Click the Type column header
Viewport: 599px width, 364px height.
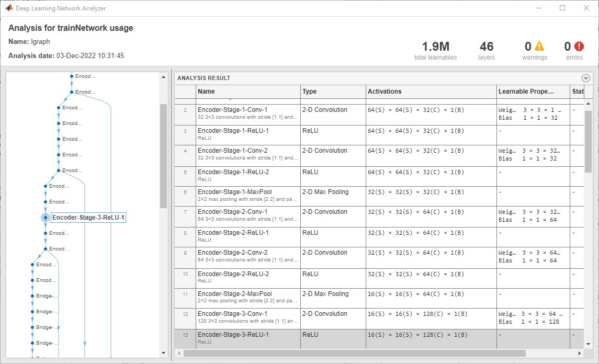tap(333, 92)
